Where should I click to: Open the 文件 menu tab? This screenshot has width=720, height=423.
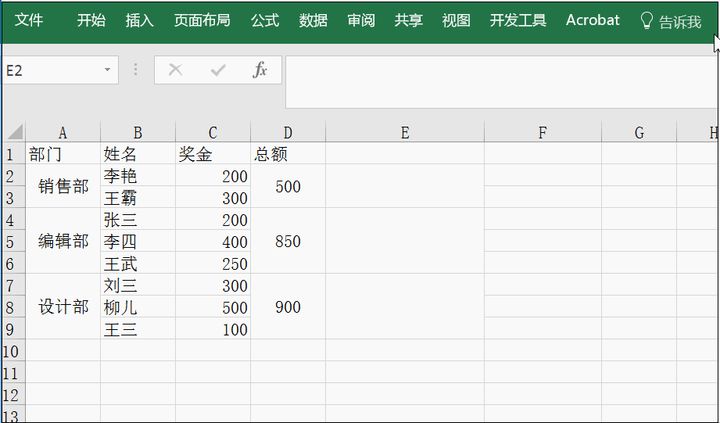tap(29, 20)
